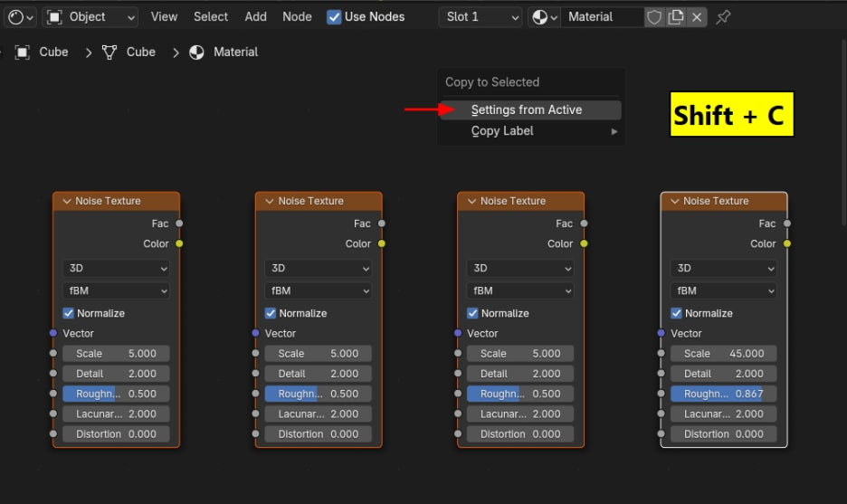Click Fac output socket of second node
This screenshot has width=847, height=504.
tap(382, 223)
